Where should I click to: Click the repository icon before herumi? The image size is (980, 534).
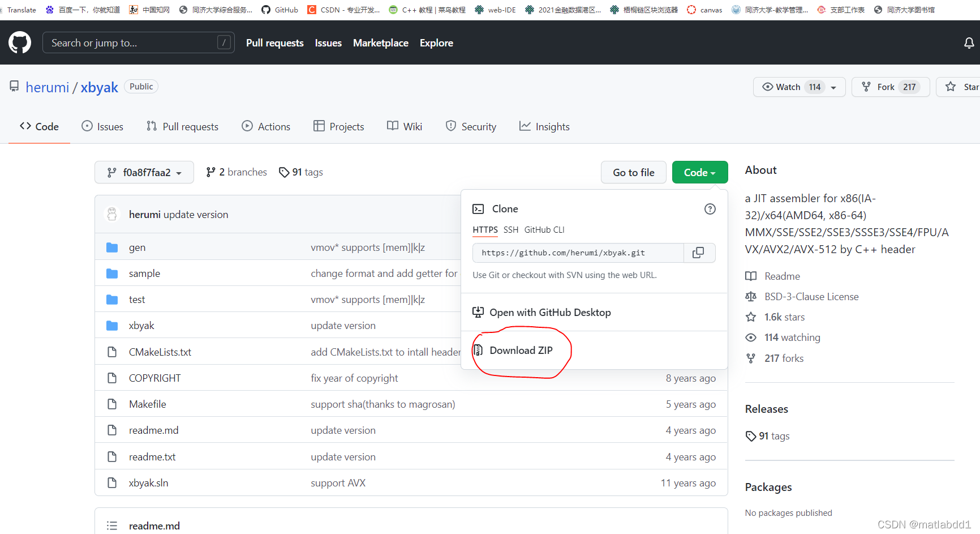tap(14, 87)
